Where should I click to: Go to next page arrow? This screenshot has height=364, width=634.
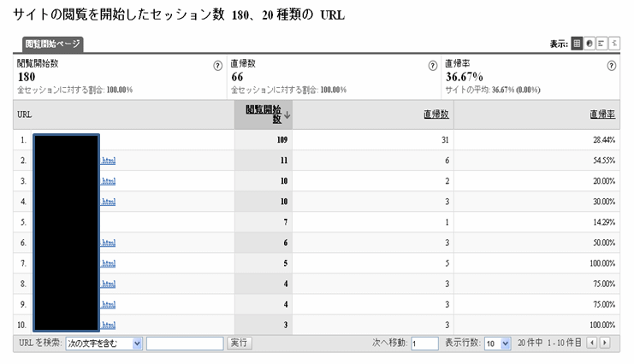(x=605, y=343)
